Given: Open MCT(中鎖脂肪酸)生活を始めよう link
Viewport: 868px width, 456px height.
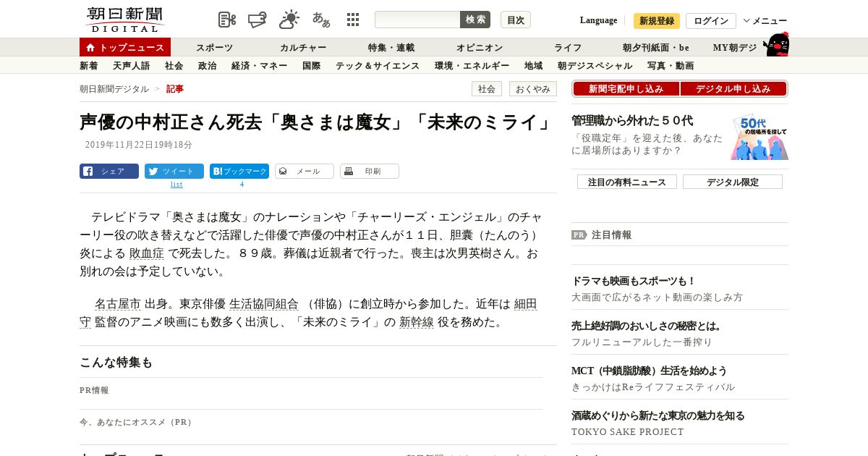Looking at the screenshot, I should (x=649, y=371).
